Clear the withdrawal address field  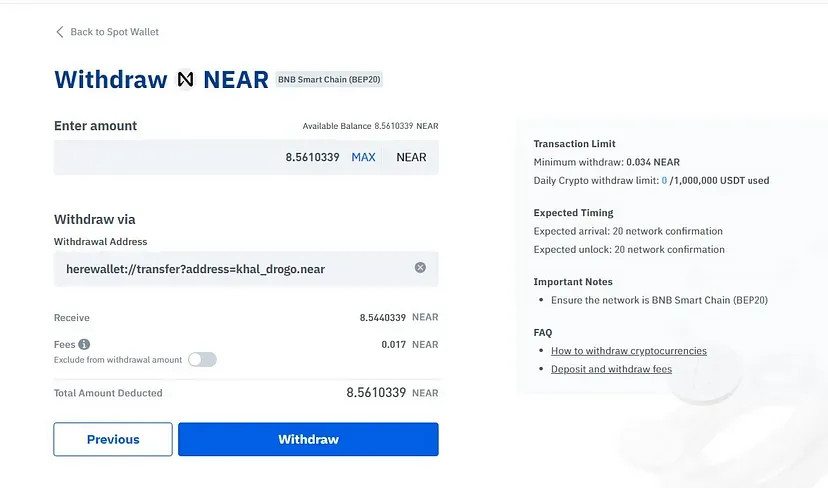[420, 268]
